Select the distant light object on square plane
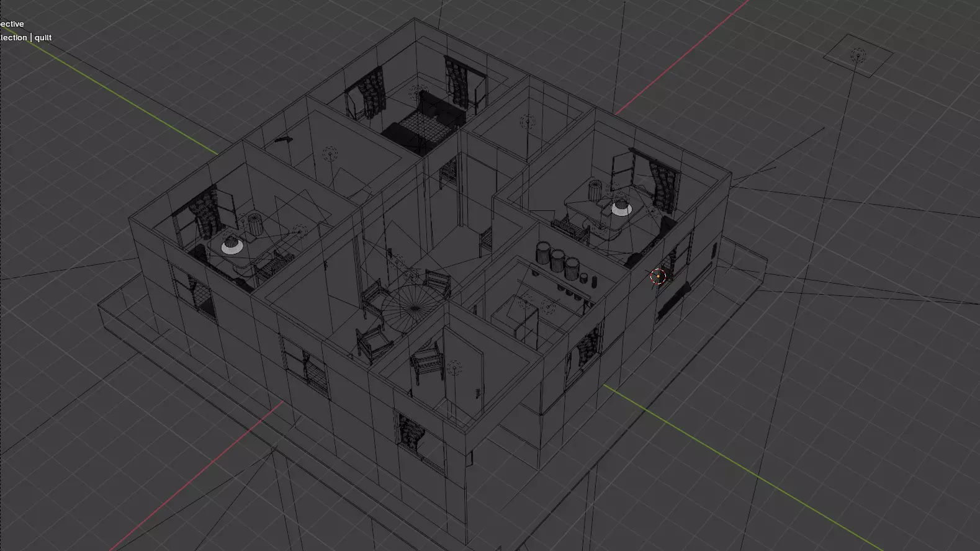 858,55
